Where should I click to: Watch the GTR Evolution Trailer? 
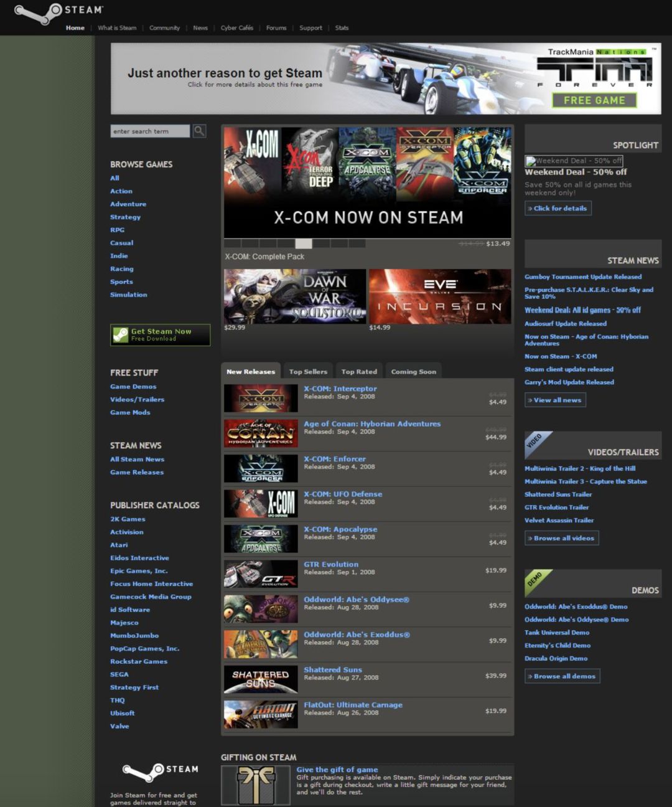pyautogui.click(x=557, y=507)
